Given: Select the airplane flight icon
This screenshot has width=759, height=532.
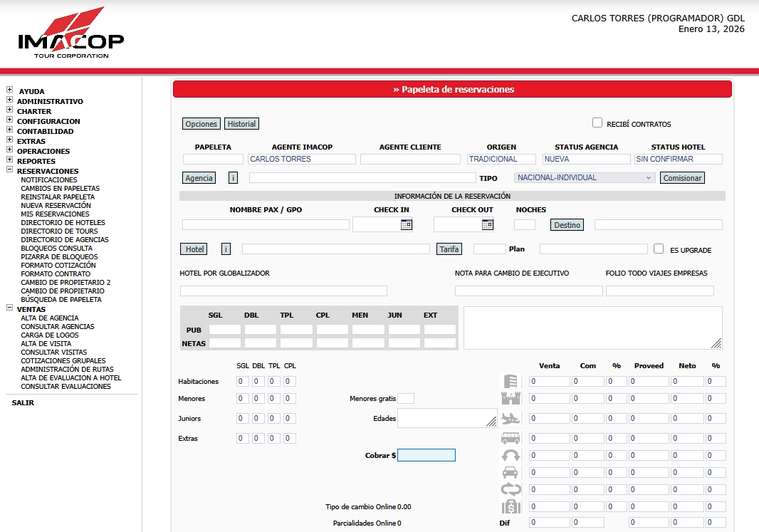Looking at the screenshot, I should (511, 418).
